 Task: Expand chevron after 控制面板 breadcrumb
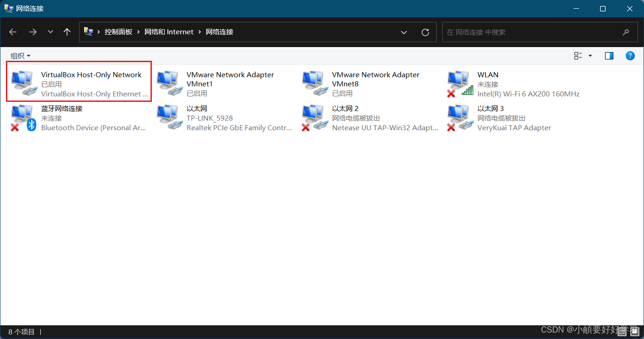[x=138, y=32]
